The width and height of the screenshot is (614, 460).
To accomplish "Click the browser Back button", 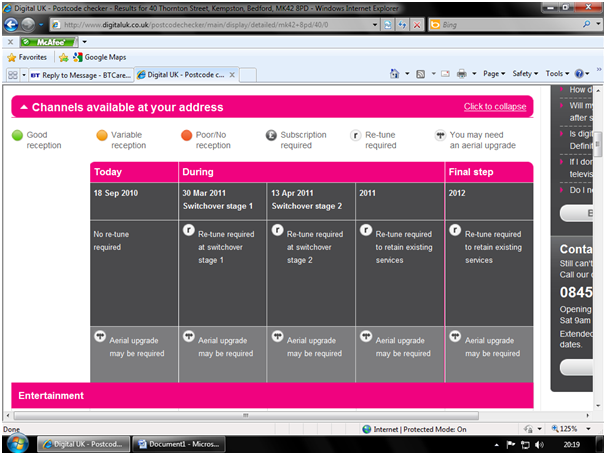I will tap(14, 23).
